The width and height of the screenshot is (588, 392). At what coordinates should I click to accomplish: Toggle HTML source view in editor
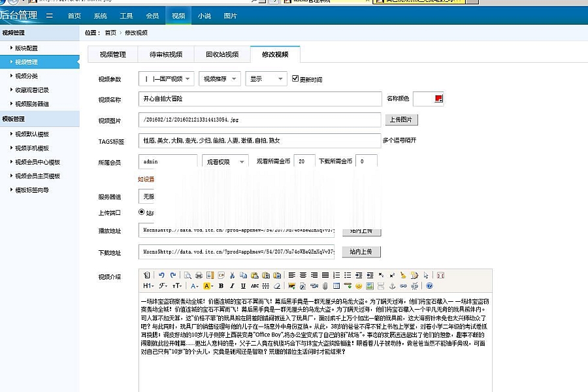146,275
